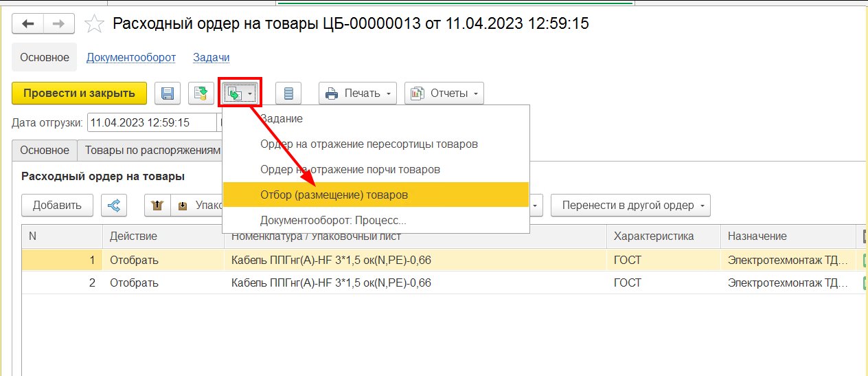The image size is (868, 376).
Task: Open the document movements list icon
Action: [x=288, y=93]
